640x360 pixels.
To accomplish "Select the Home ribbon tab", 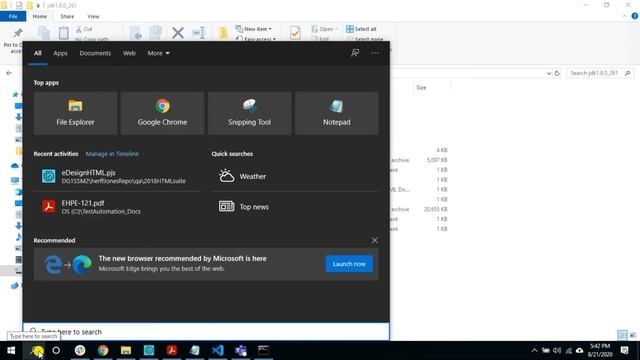I will (40, 16).
